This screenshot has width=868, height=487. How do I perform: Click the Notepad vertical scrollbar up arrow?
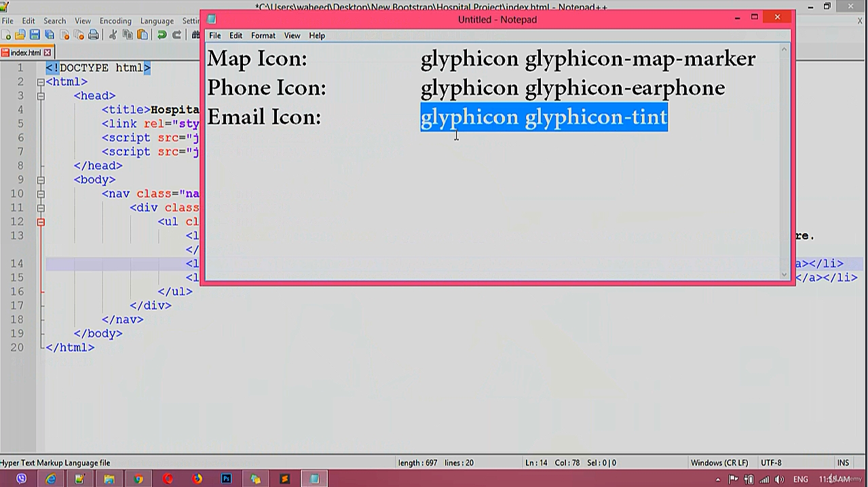tap(785, 49)
